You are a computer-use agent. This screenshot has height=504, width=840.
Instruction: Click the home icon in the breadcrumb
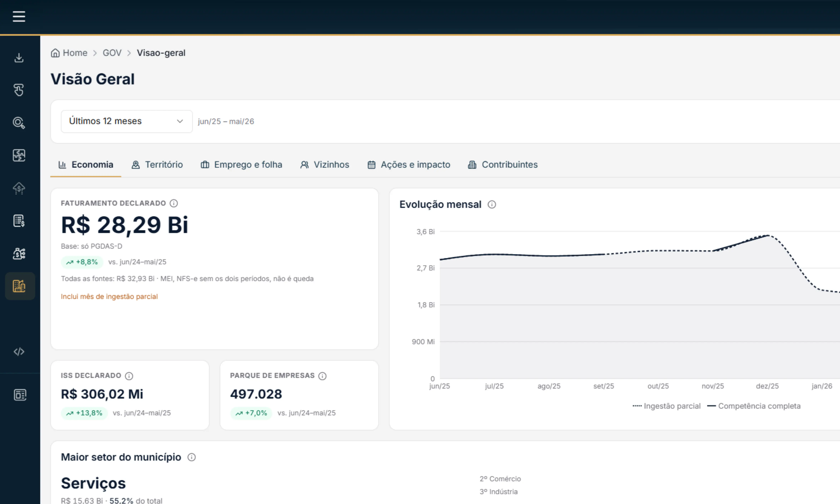[55, 53]
